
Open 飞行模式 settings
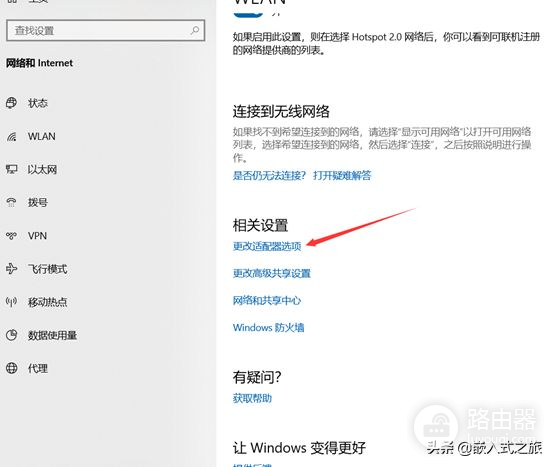[48, 269]
